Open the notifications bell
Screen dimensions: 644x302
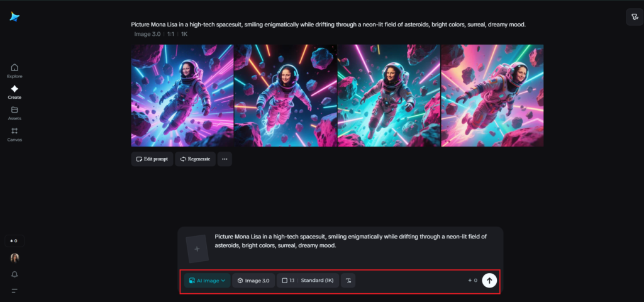[14, 274]
